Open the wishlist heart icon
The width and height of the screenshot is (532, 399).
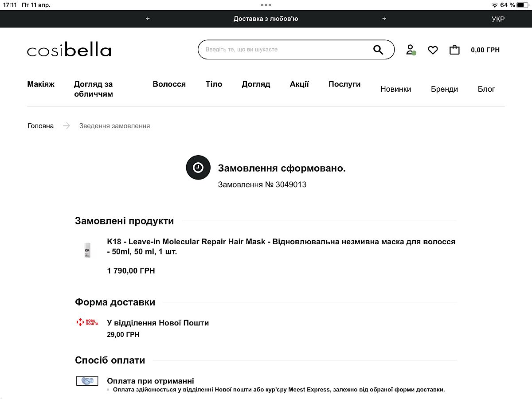click(x=433, y=50)
